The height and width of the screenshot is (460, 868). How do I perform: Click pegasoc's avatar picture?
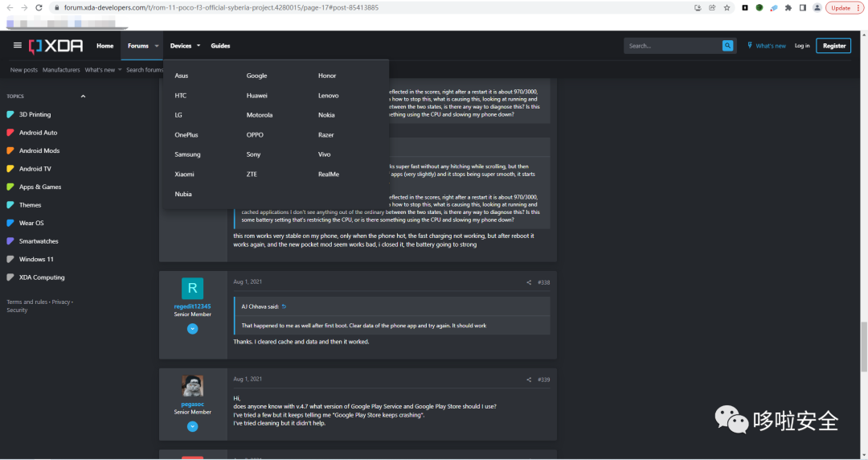pos(192,386)
